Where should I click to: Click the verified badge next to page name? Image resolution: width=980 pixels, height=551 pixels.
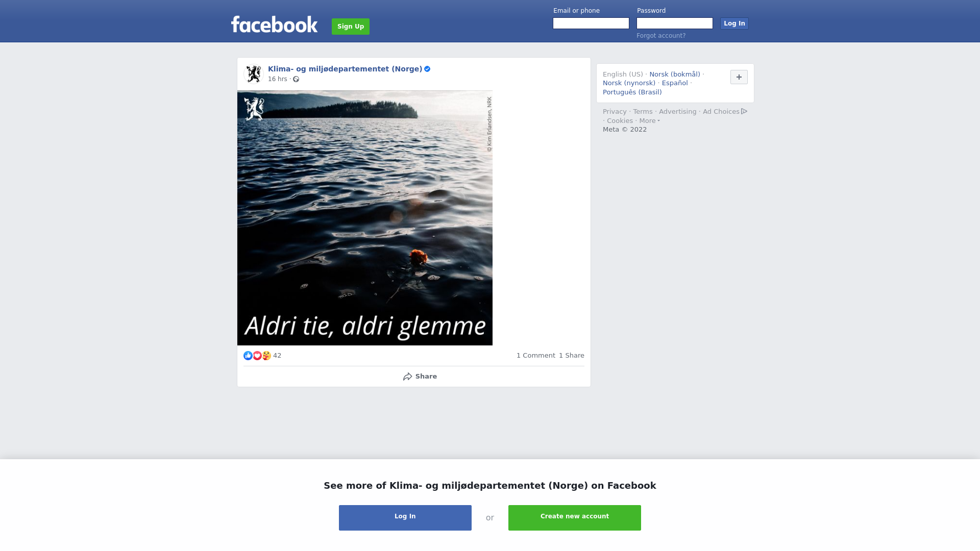click(427, 69)
